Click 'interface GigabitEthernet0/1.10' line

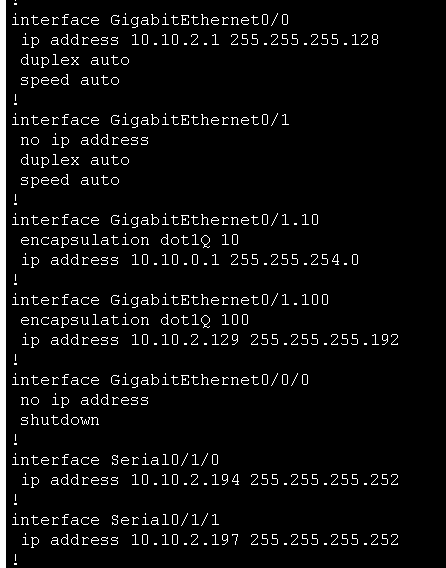pos(165,220)
